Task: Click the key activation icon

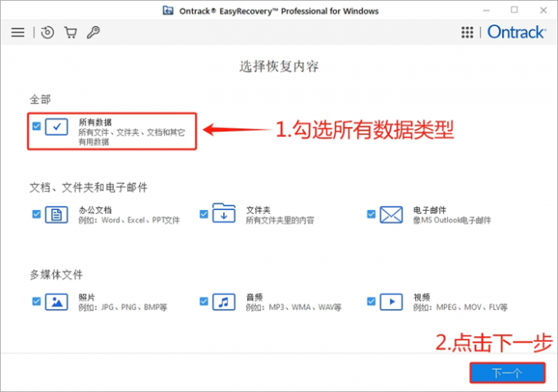Action: (94, 32)
